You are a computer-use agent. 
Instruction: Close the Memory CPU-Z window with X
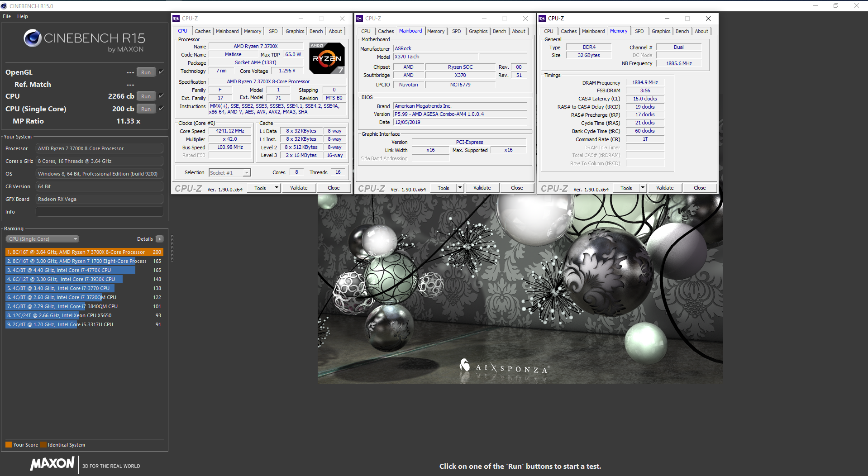(x=708, y=19)
